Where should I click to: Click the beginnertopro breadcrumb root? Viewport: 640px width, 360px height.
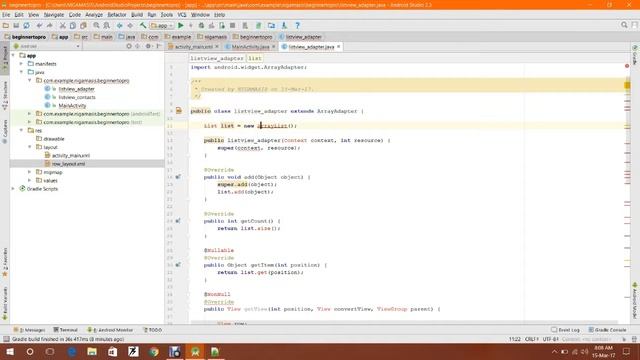(25, 37)
